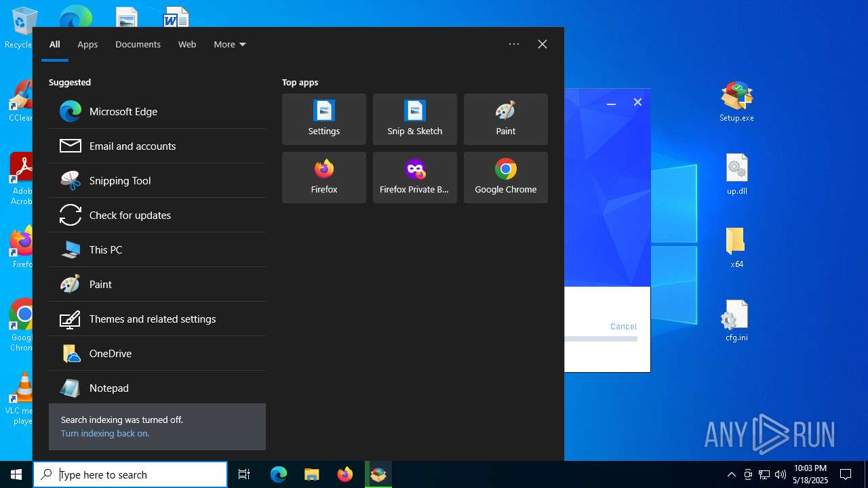Screen dimensions: 868x488
Task: Open Microsoft Edge from Suggested list
Action: pos(157,111)
